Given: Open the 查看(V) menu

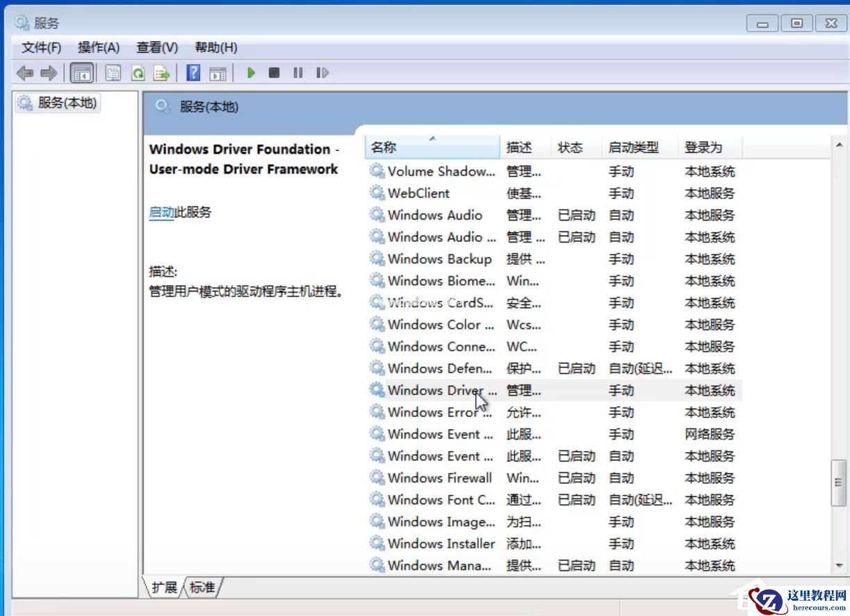Looking at the screenshot, I should [x=156, y=47].
